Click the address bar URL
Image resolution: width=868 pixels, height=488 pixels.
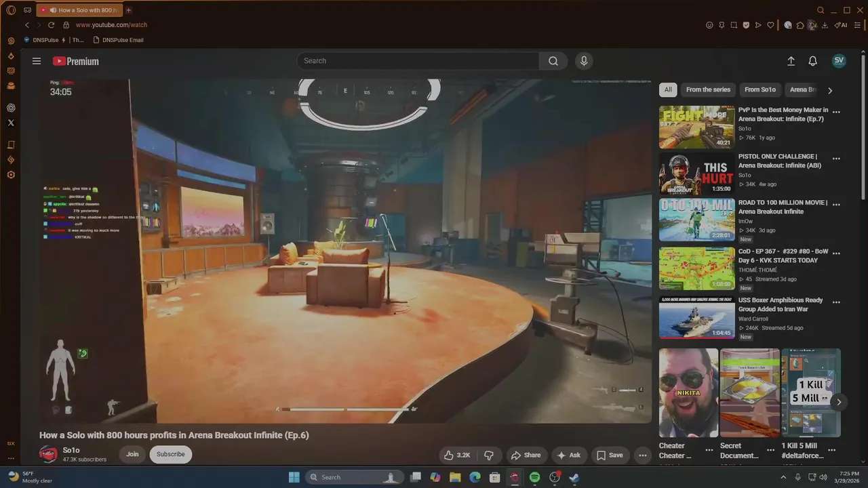111,25
